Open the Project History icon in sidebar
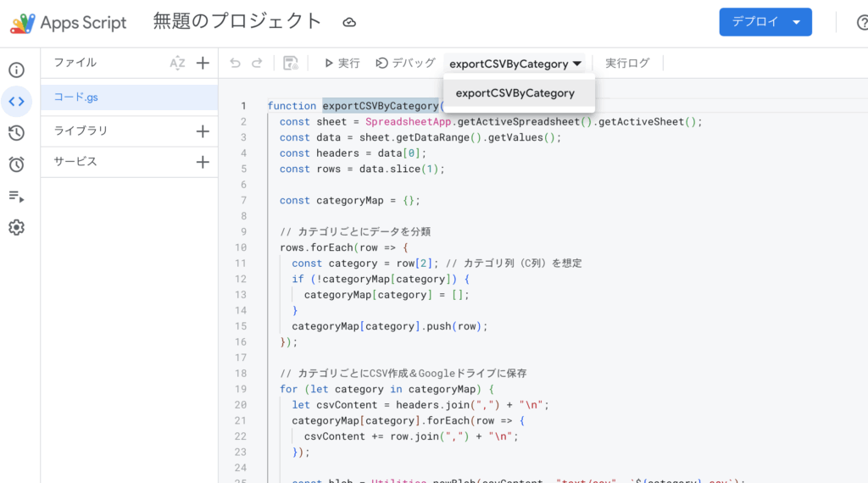Image resolution: width=868 pixels, height=483 pixels. [x=17, y=133]
